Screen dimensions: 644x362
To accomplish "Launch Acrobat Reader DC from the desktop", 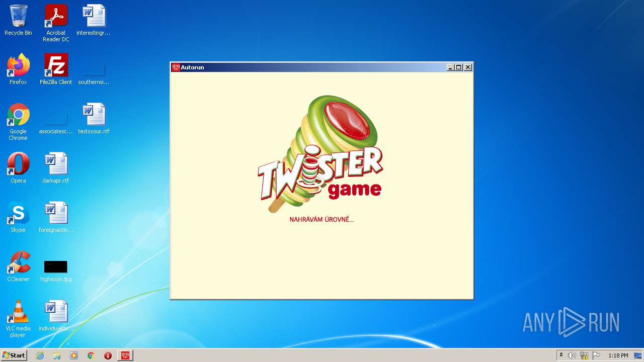I will 56,23.
